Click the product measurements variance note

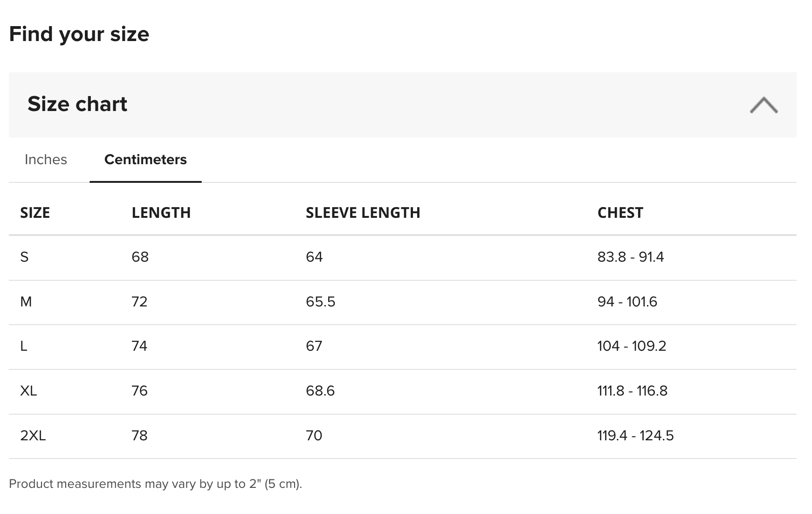click(x=155, y=484)
